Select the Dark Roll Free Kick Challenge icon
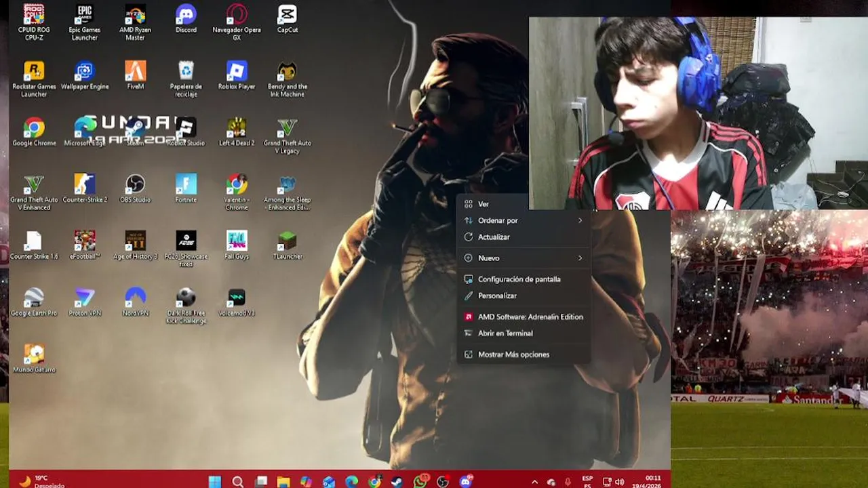This screenshot has width=868, height=488. tap(186, 306)
